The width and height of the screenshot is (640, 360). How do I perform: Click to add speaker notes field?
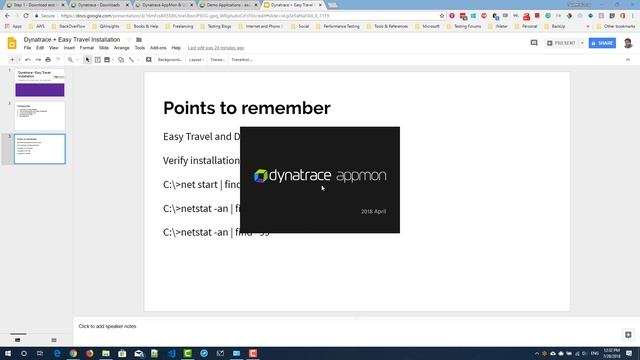click(x=107, y=327)
